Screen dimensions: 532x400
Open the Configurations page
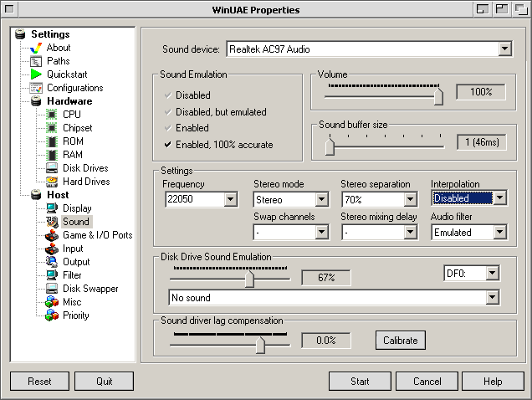tap(75, 88)
